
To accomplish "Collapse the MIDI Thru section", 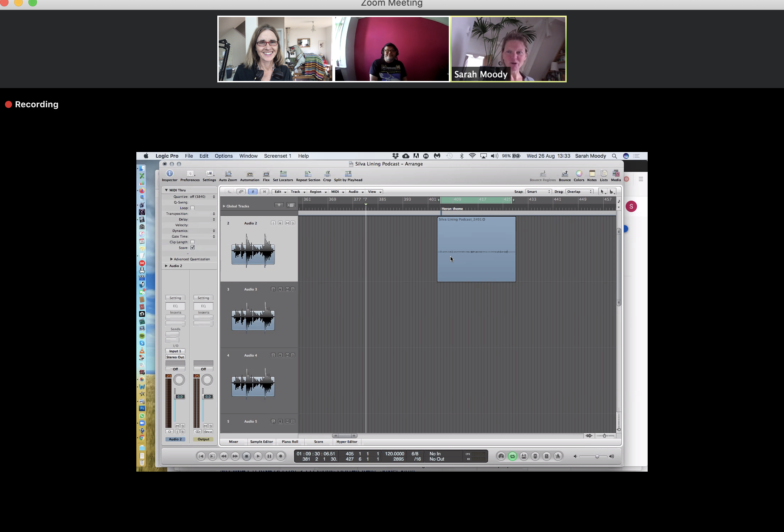I will 166,190.
